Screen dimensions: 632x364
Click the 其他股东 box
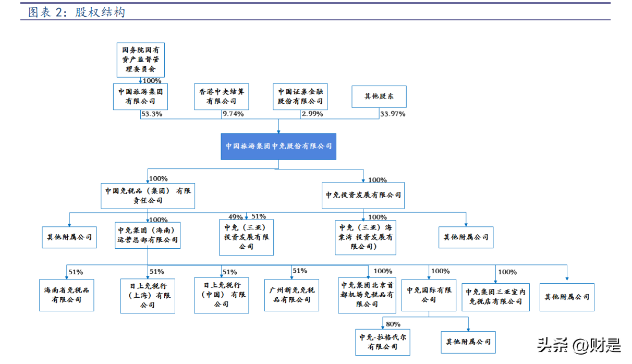[379, 96]
